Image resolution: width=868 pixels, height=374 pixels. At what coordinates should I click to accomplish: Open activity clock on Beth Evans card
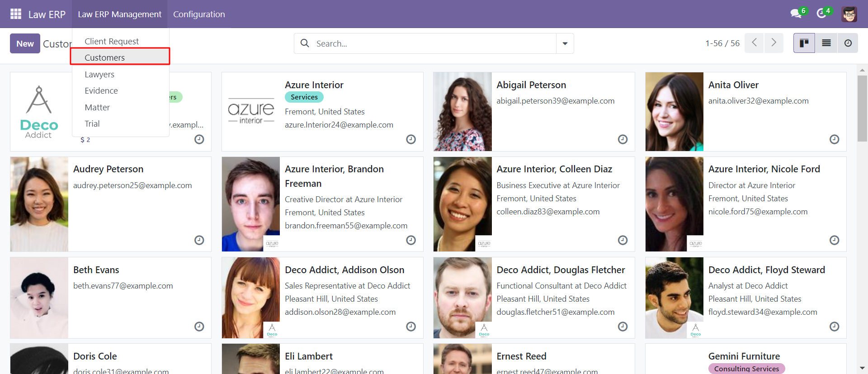point(199,327)
